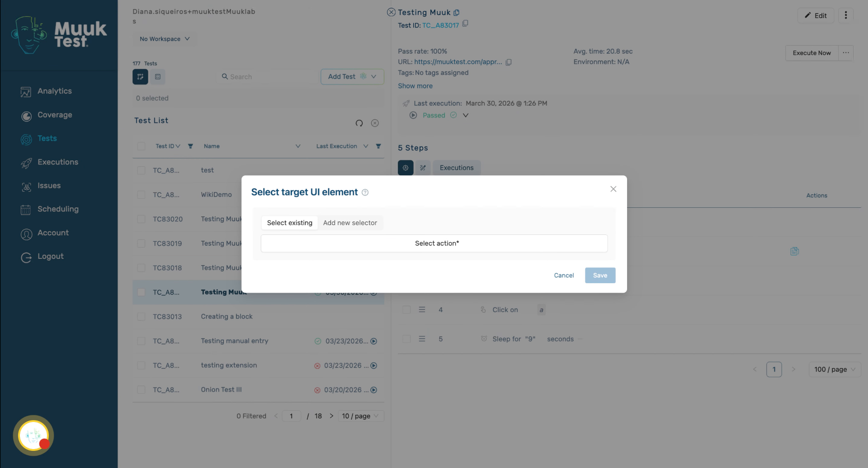The image size is (868, 468).
Task: Click the Scheduling calendar icon
Action: pyautogui.click(x=26, y=210)
